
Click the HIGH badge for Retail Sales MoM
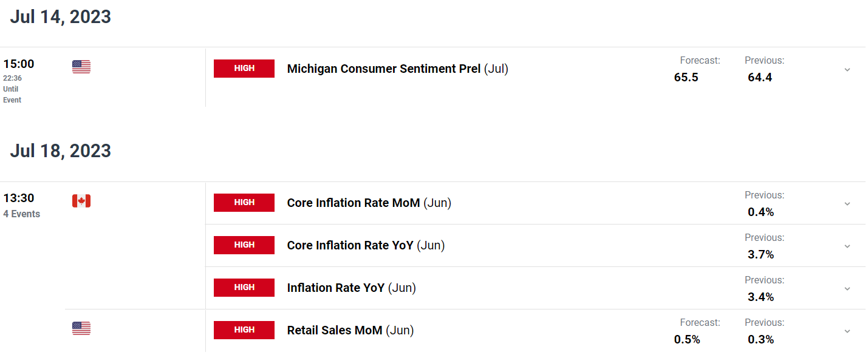[244, 330]
